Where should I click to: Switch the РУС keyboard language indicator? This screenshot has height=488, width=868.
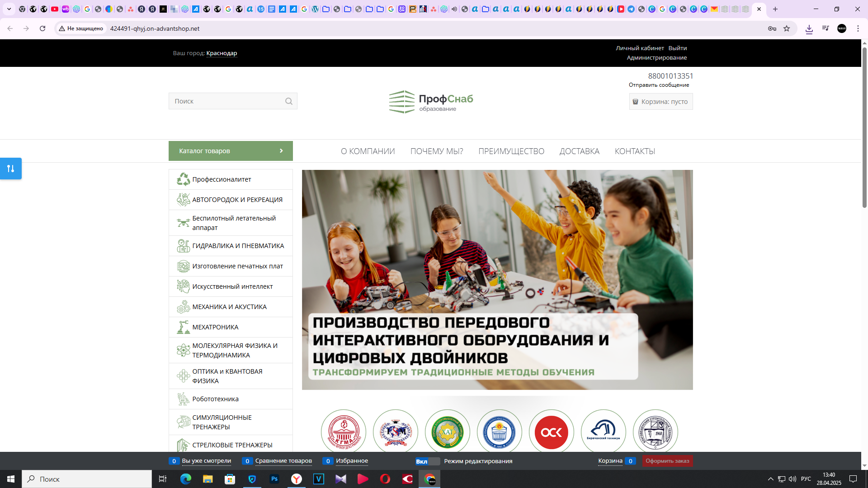coord(806,479)
